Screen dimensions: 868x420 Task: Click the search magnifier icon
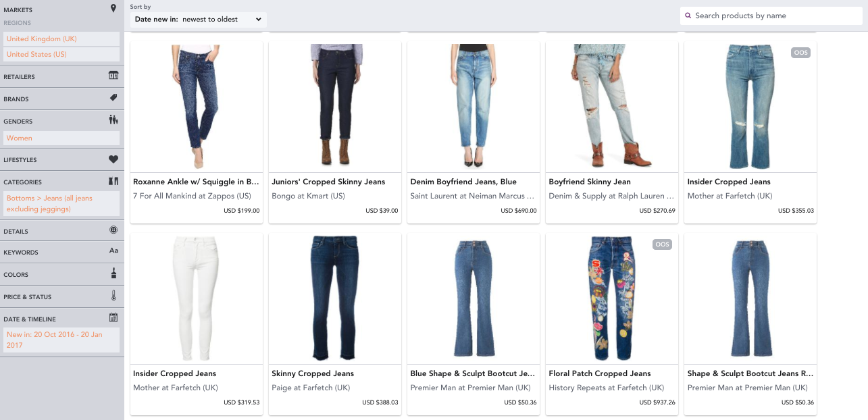tap(688, 16)
